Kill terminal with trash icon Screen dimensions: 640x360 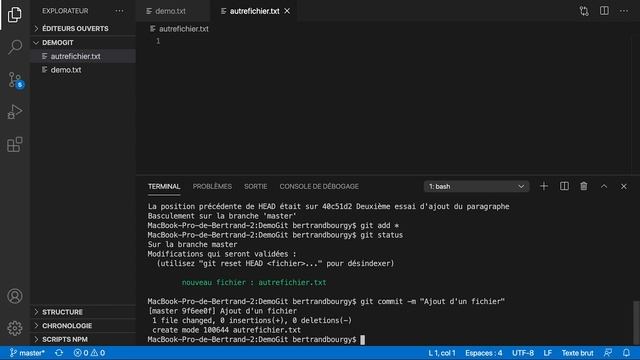tap(584, 186)
